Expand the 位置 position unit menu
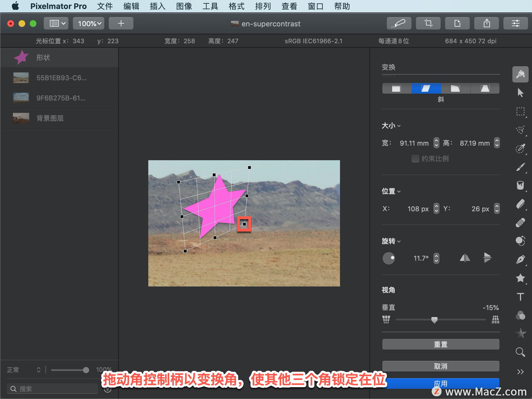This screenshot has width=532, height=399. click(x=391, y=191)
